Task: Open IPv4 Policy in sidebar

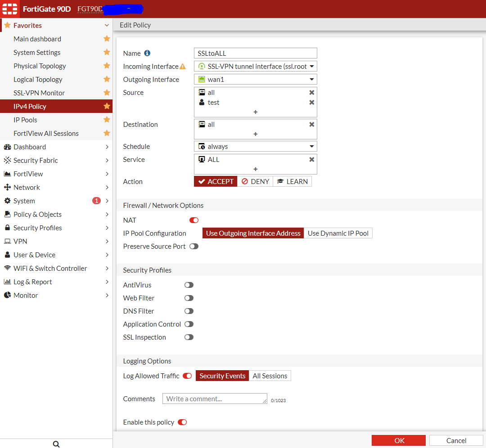Action: click(x=56, y=106)
